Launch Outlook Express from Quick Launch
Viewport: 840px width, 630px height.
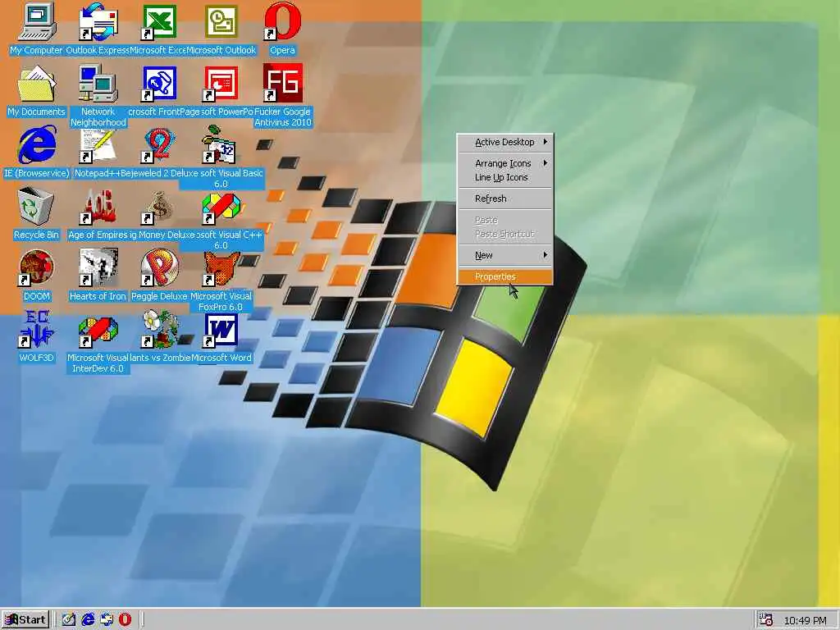pos(107,620)
